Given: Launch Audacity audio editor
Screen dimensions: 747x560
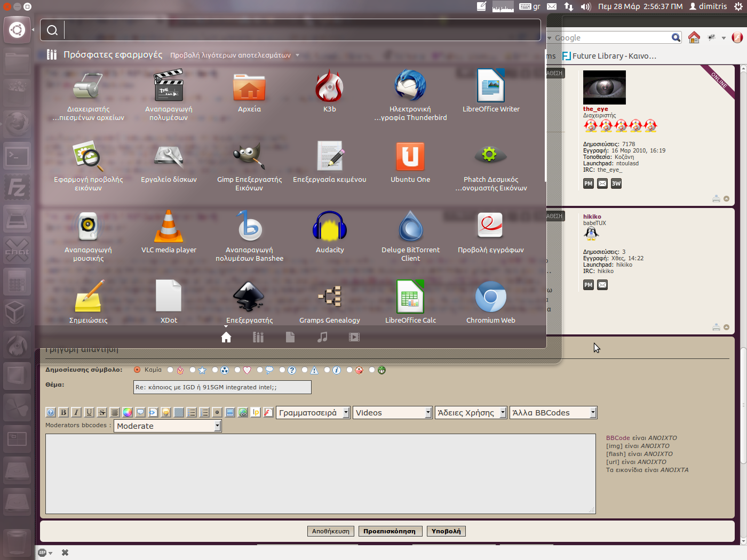Looking at the screenshot, I should (330, 226).
